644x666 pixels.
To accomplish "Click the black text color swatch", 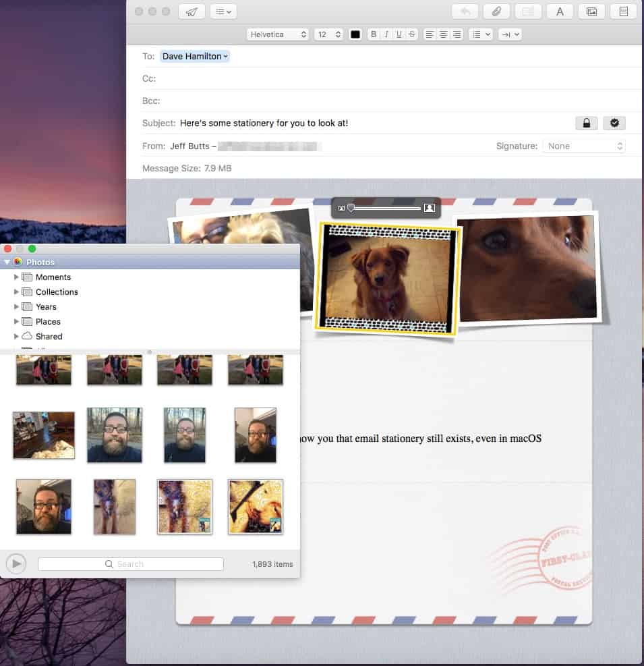I will (x=355, y=34).
